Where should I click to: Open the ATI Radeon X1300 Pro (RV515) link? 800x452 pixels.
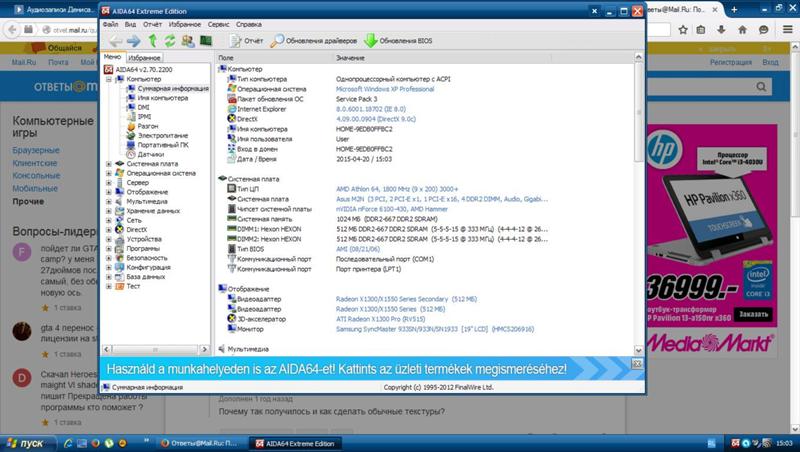[x=380, y=319]
